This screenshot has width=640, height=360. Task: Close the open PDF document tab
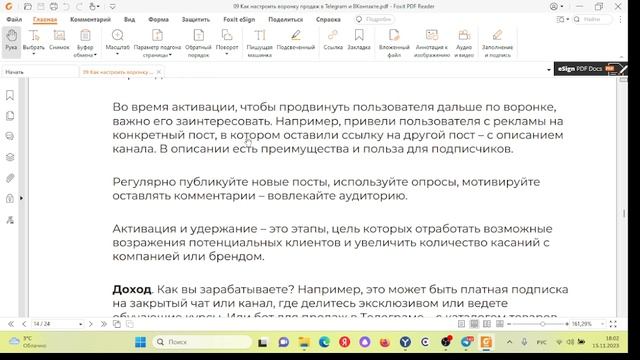159,72
